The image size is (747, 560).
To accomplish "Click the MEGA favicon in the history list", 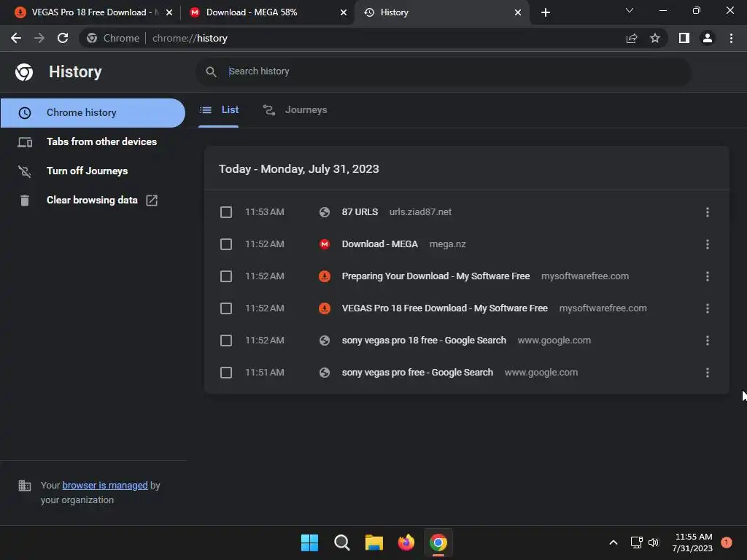I will pyautogui.click(x=325, y=244).
